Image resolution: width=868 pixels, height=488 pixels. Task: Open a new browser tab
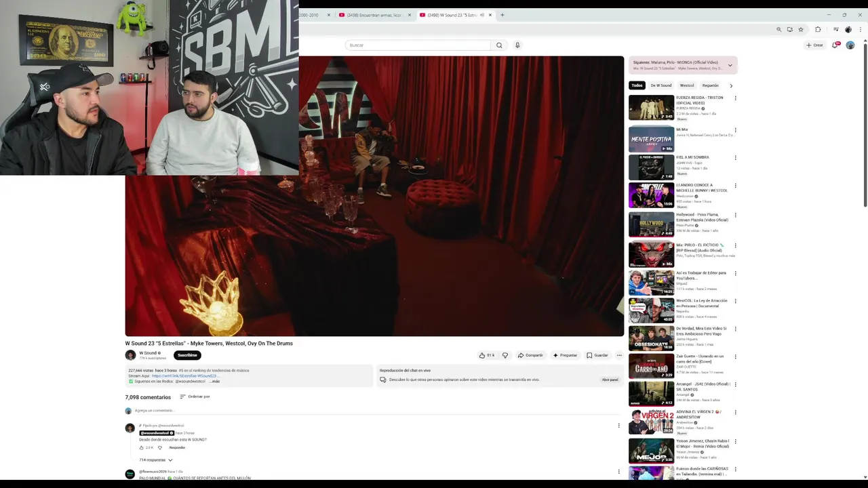tap(502, 15)
